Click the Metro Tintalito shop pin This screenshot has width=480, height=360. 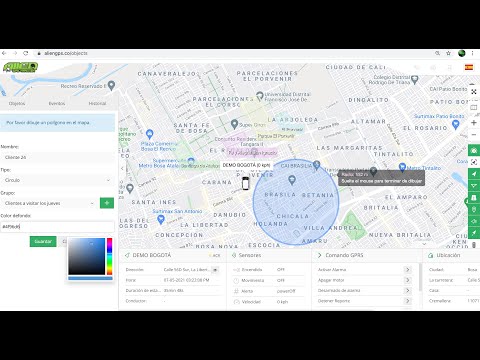[x=402, y=167]
